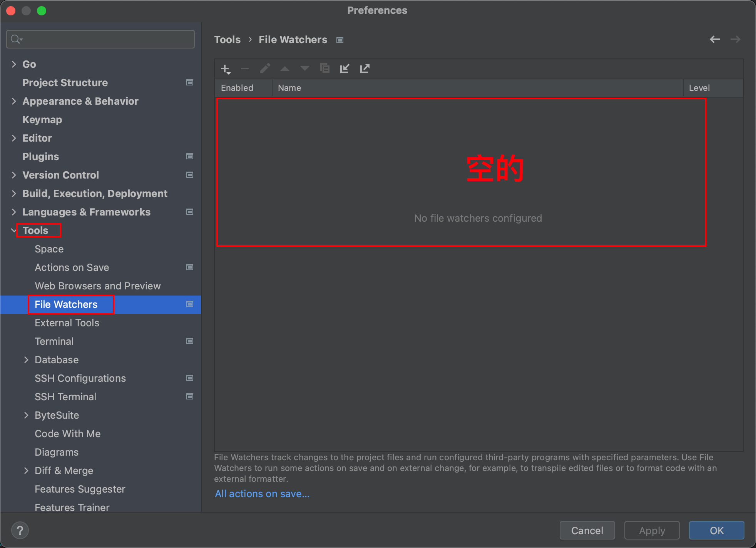Collapse the Tools section chevron
The height and width of the screenshot is (548, 756).
[14, 231]
